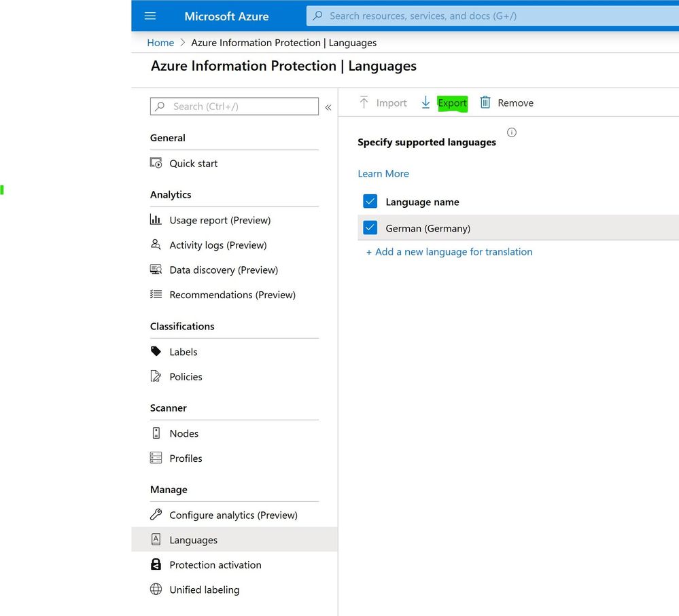679x616 pixels.
Task: Focus the global search resources field
Action: [x=493, y=16]
